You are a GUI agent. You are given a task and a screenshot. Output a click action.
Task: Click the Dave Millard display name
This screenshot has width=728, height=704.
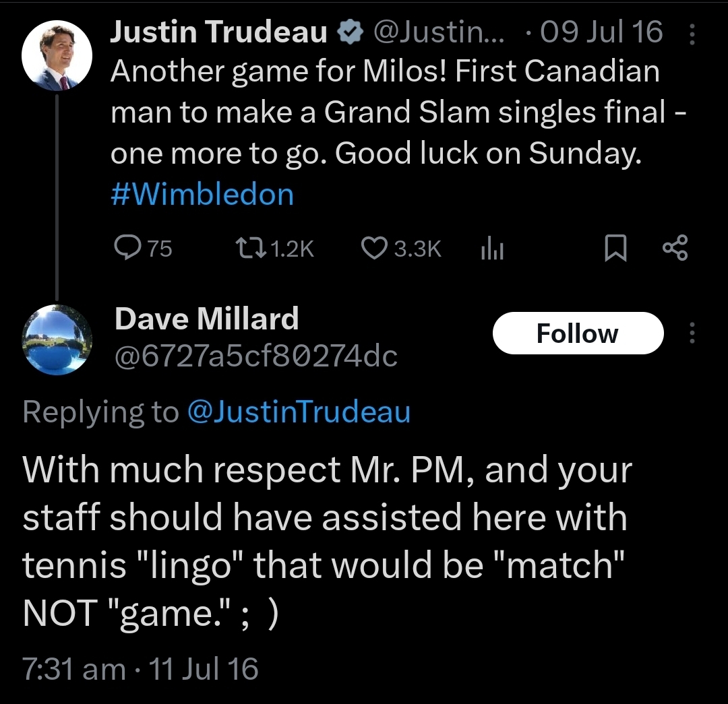(x=206, y=318)
